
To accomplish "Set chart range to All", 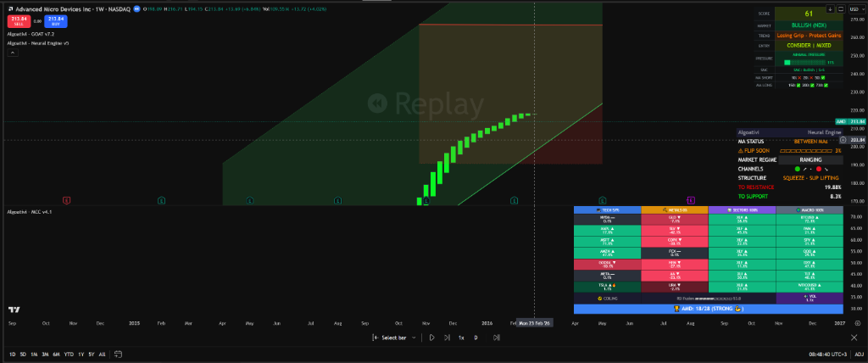I will 103,355.
